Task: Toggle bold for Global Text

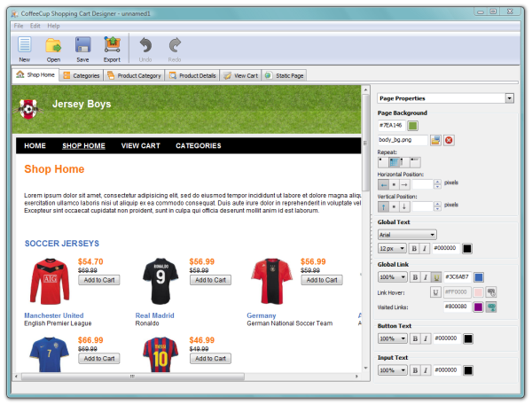Action: [x=414, y=248]
